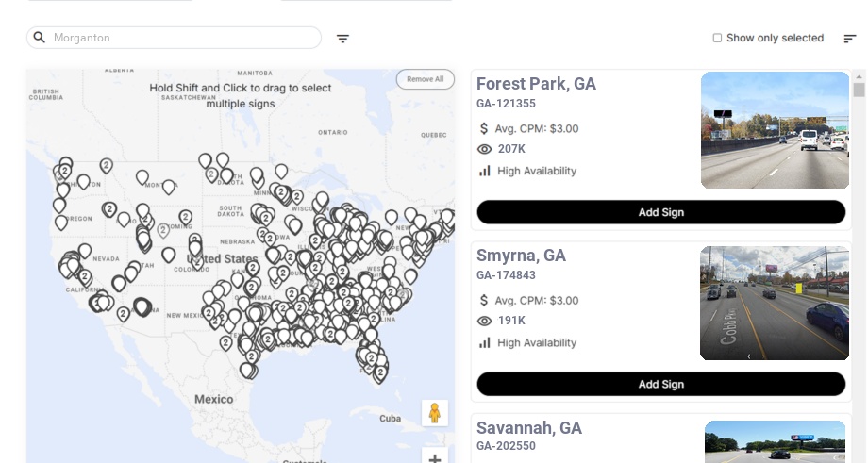The image size is (868, 463).
Task: Zoom in the map with plus button
Action: [435, 458]
